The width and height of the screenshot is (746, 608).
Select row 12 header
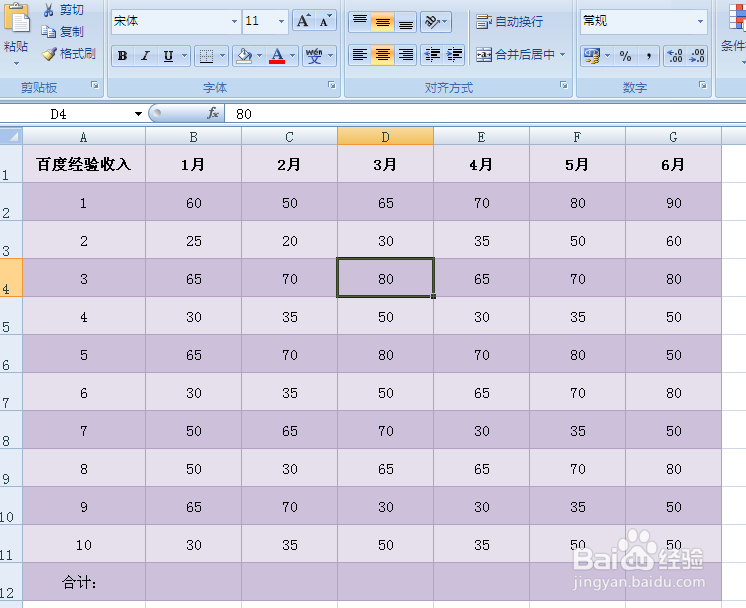point(11,582)
